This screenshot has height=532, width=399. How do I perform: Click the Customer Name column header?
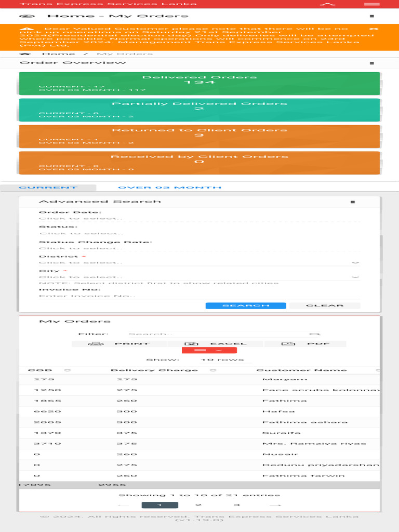coord(302,370)
